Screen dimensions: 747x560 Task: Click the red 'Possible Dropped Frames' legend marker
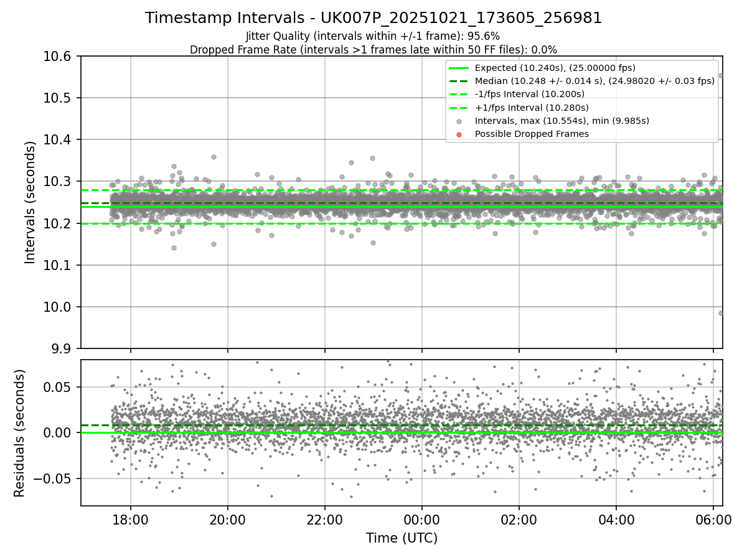click(459, 134)
